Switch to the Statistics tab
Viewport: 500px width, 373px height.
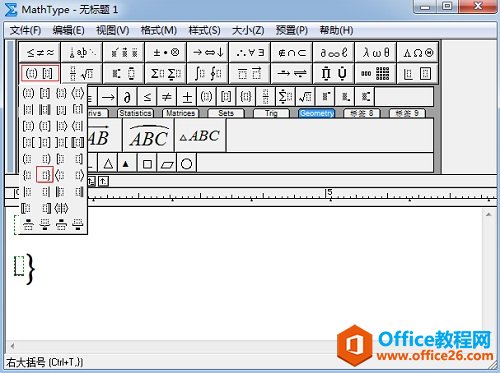135,113
